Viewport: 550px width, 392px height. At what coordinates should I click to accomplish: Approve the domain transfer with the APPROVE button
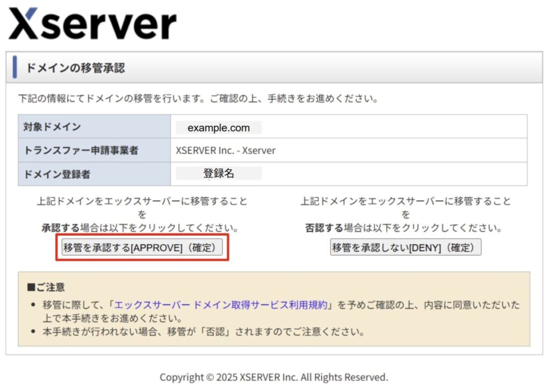point(142,248)
